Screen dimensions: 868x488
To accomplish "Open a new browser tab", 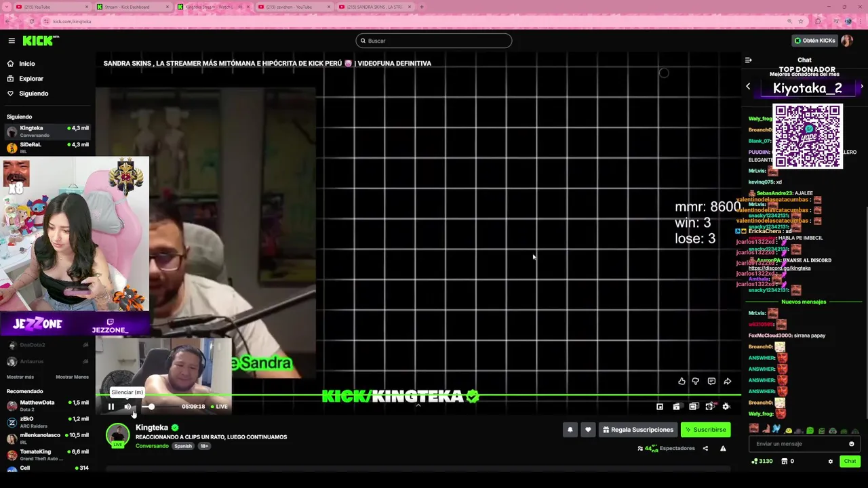I will click(x=422, y=7).
